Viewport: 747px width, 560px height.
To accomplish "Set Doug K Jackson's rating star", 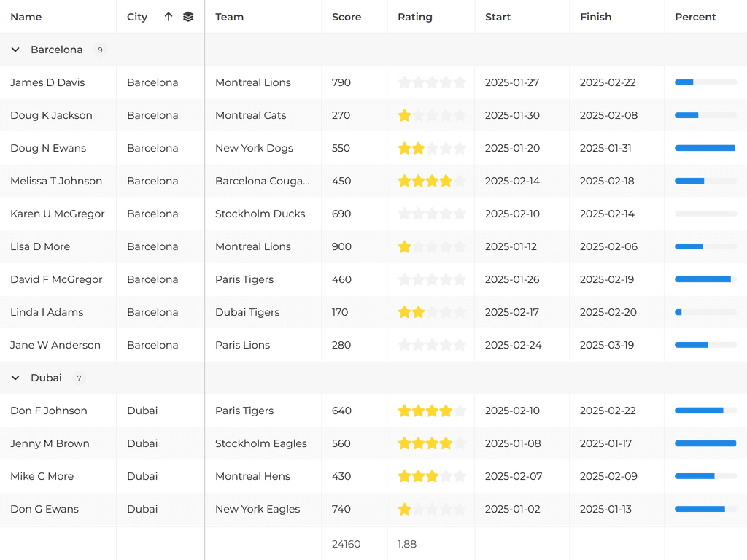I will 404,115.
